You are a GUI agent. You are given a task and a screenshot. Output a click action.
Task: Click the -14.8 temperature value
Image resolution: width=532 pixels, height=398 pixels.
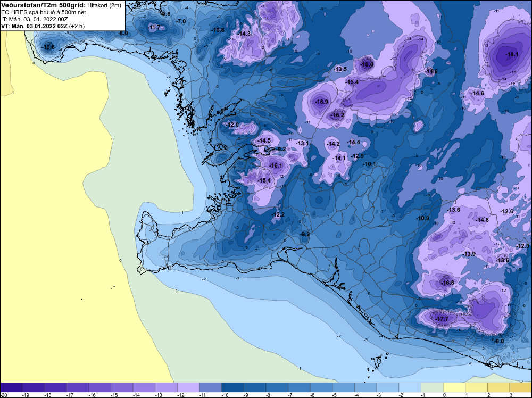pyautogui.click(x=482, y=220)
